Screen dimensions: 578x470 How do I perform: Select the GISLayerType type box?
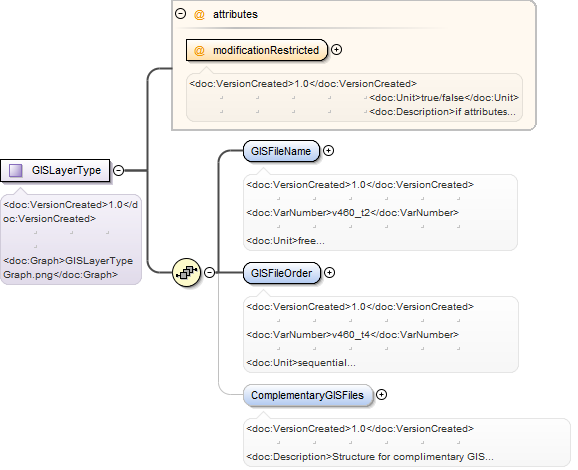pyautogui.click(x=55, y=170)
